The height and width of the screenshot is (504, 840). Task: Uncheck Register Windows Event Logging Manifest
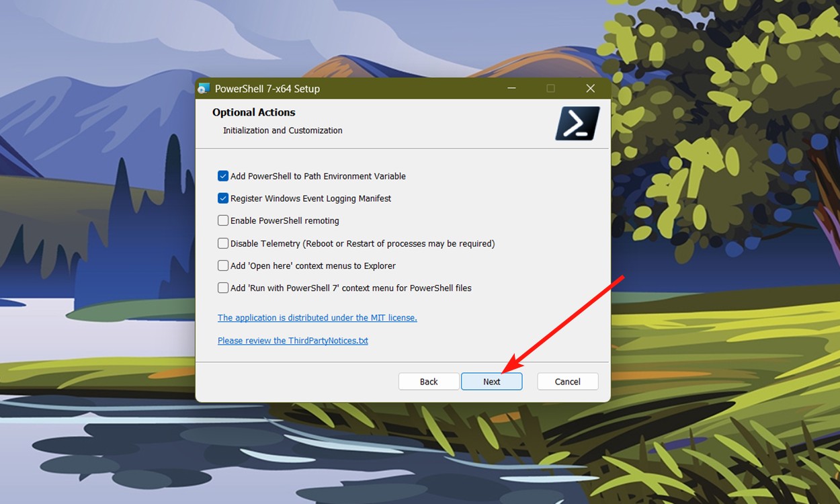223,198
